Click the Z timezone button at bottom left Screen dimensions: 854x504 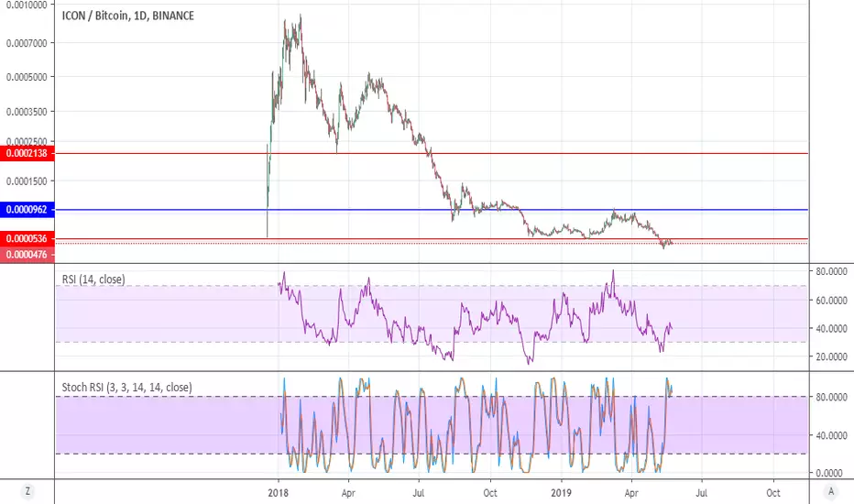[27, 492]
